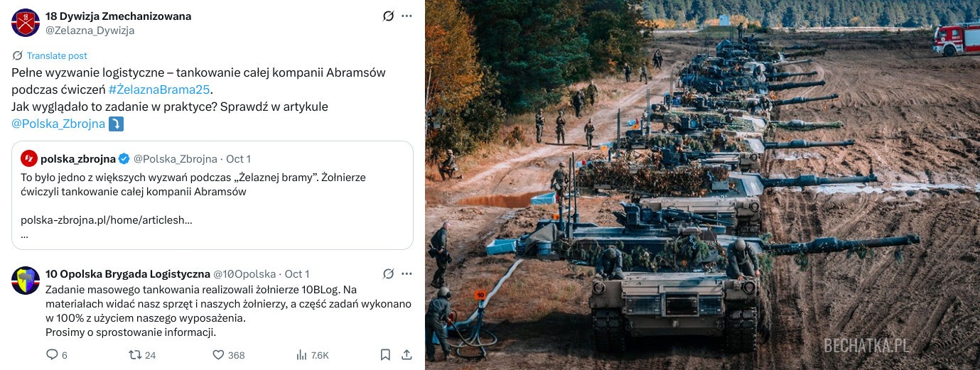This screenshot has width=980, height=370.
Task: Click verified badge next to polska_zbrojna
Action: (124, 158)
